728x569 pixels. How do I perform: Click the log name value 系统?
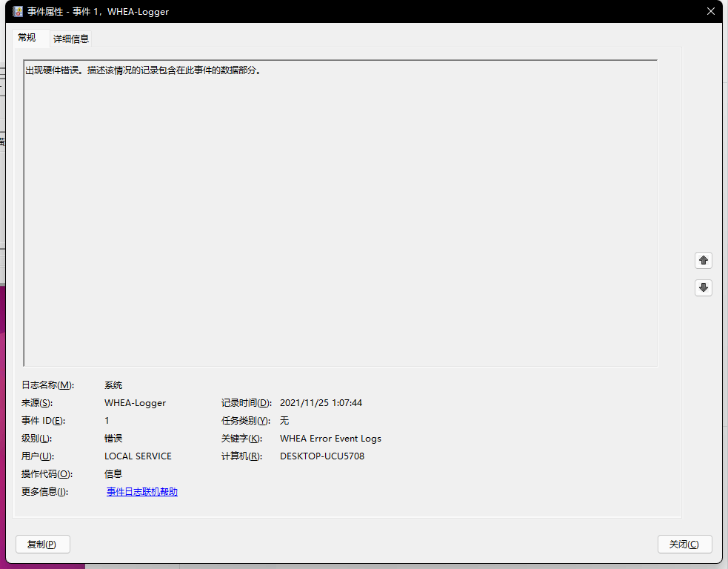pos(113,385)
